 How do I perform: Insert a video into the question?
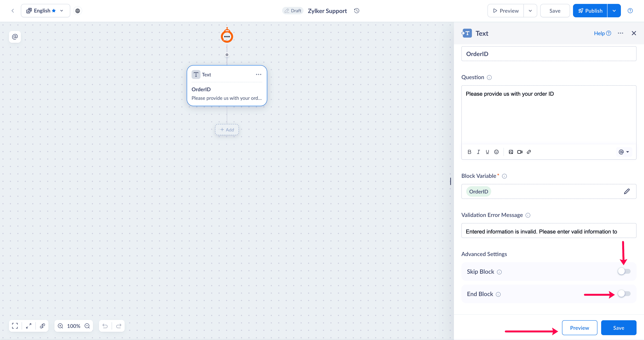(x=520, y=152)
